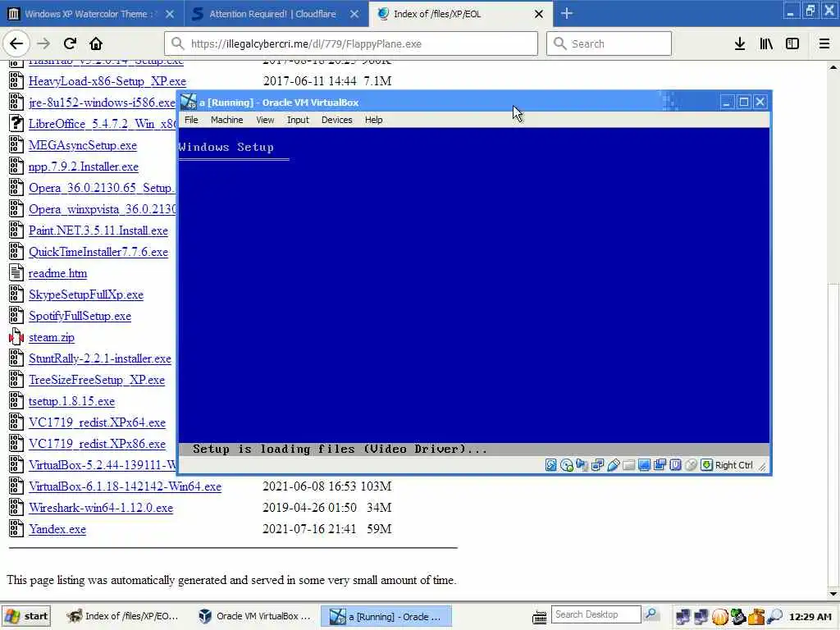Open the browser hamburger menu
840x630 pixels.
[824, 43]
